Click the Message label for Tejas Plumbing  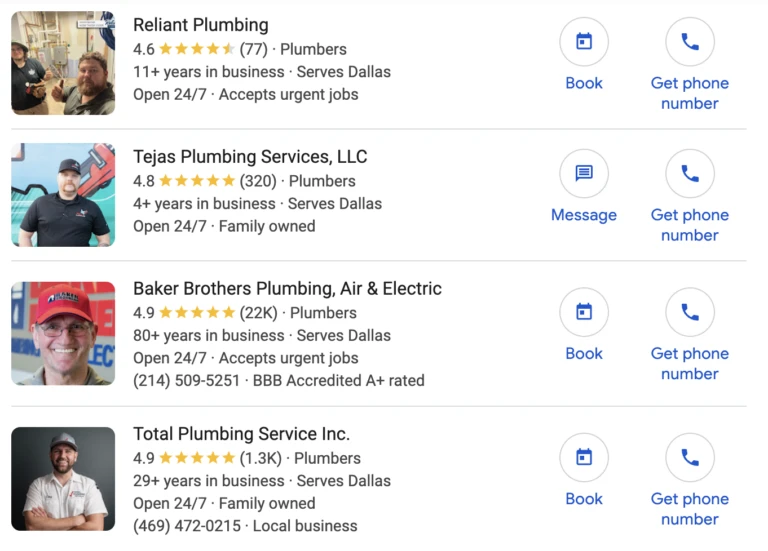point(584,215)
